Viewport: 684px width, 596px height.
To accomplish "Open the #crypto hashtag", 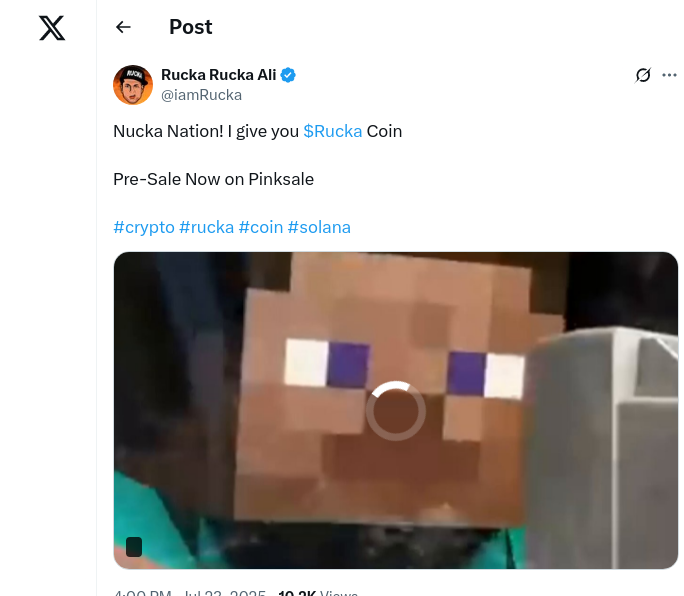I will [144, 227].
